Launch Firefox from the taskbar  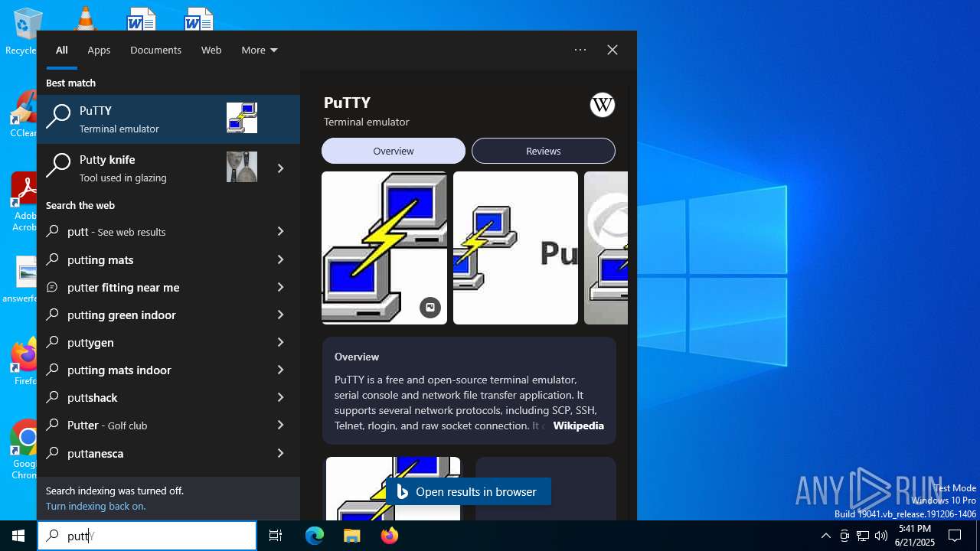(389, 536)
